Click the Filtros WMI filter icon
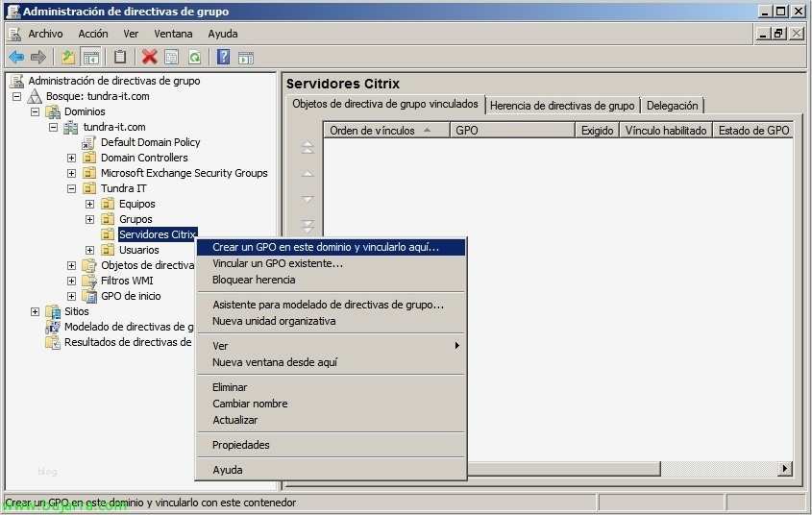 [x=89, y=281]
